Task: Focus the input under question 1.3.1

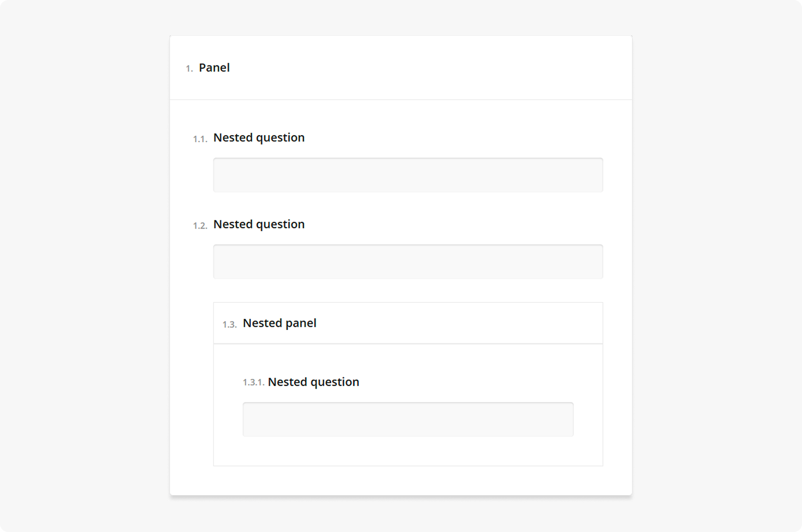Action: [407, 419]
